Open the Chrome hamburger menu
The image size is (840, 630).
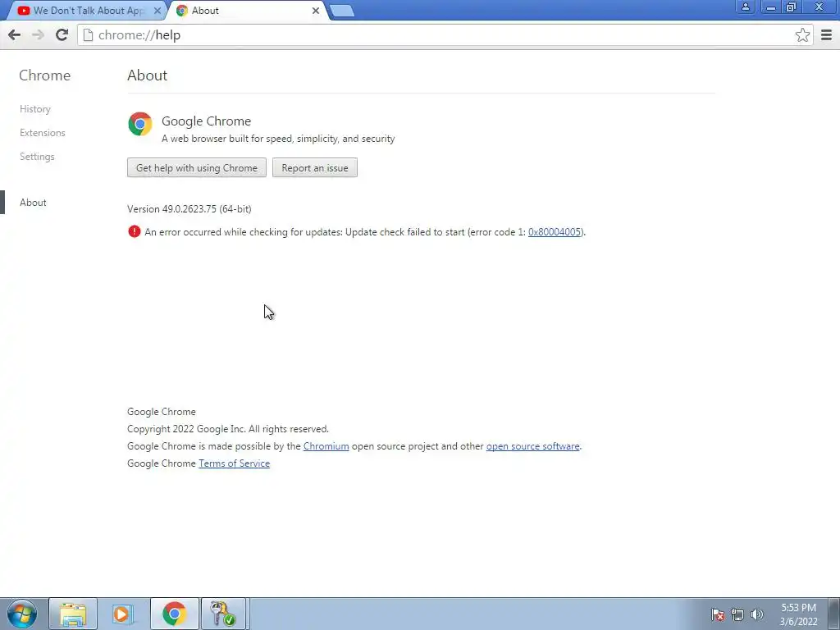827,34
